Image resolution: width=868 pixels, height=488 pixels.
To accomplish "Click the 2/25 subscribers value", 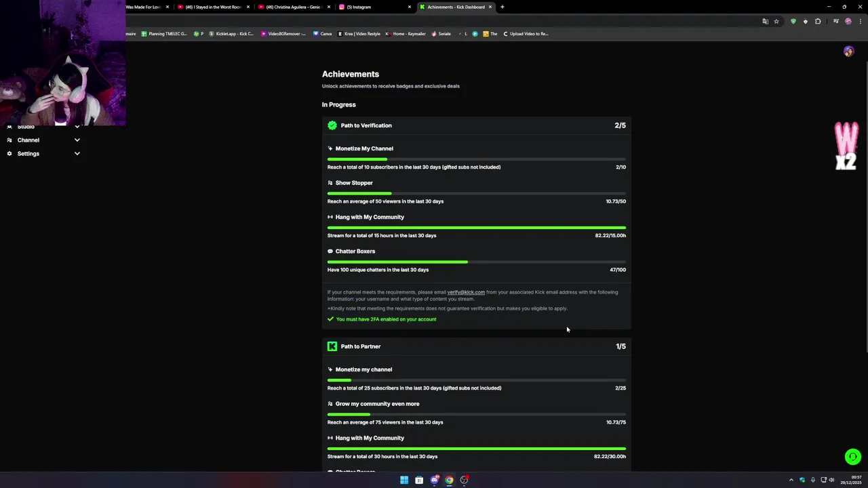I will tap(620, 388).
